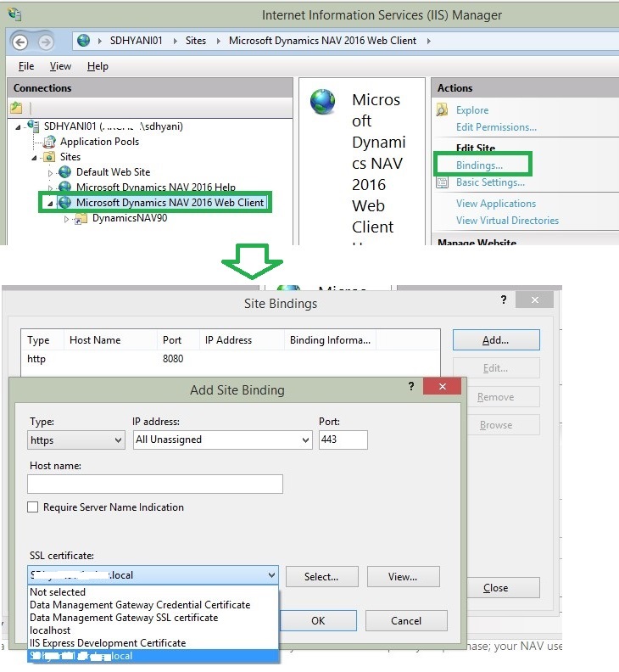Click the Application Pools icon
Image resolution: width=619 pixels, height=672 pixels.
(x=50, y=142)
